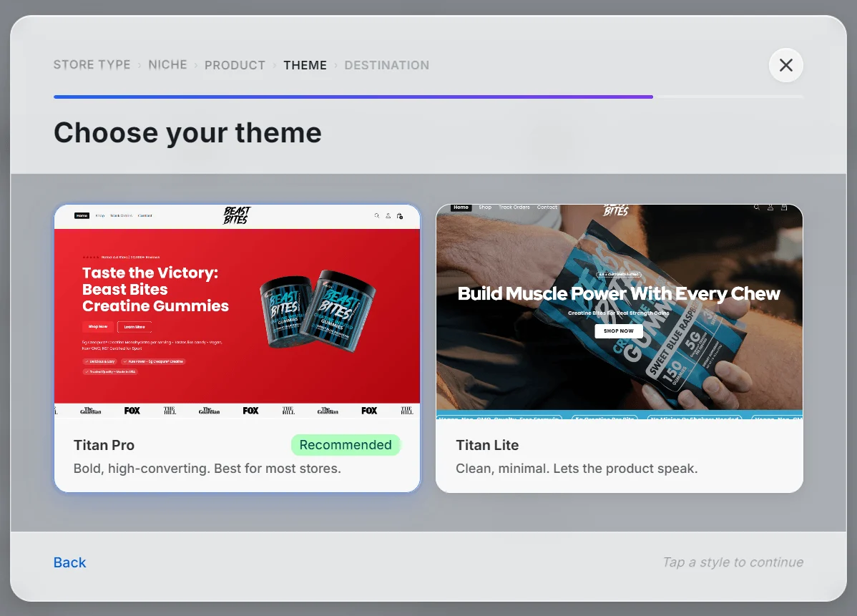857x616 pixels.
Task: Click Beast Bites logo in Titan Pro preview
Action: (x=237, y=215)
